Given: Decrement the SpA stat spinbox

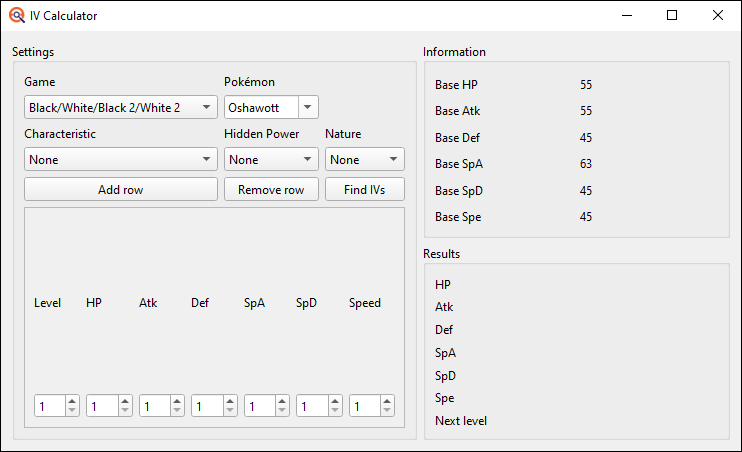Looking at the screenshot, I should click(x=282, y=411).
